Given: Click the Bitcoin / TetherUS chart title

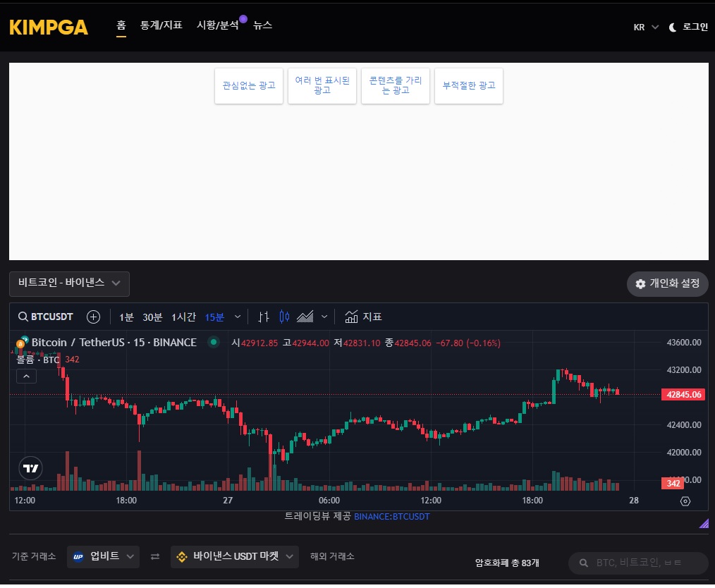Looking at the screenshot, I should [x=114, y=343].
